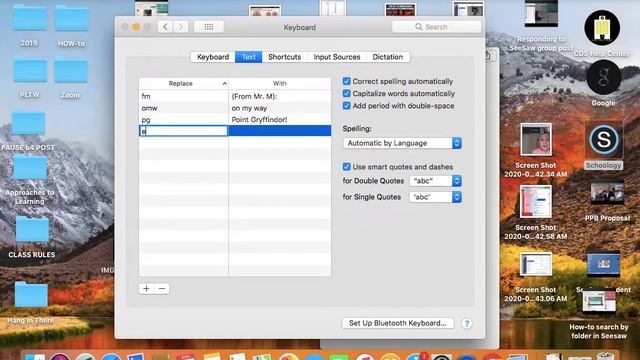Toggle Capitalize words automatically
The width and height of the screenshot is (640, 360).
click(x=347, y=93)
